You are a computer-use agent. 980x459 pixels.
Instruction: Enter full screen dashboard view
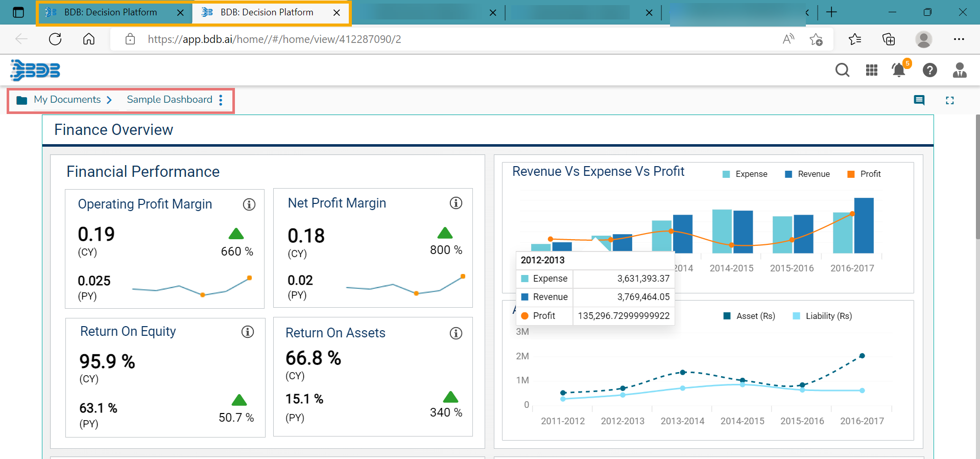point(949,100)
